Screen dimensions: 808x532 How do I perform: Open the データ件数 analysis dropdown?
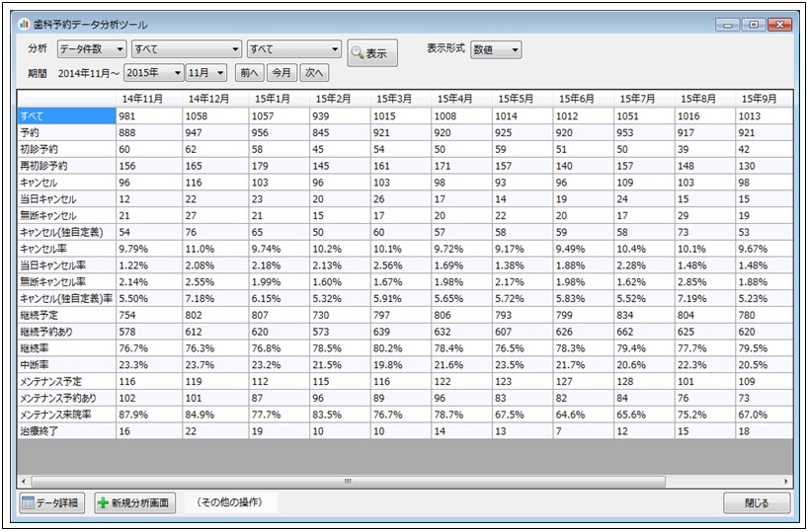tap(92, 49)
